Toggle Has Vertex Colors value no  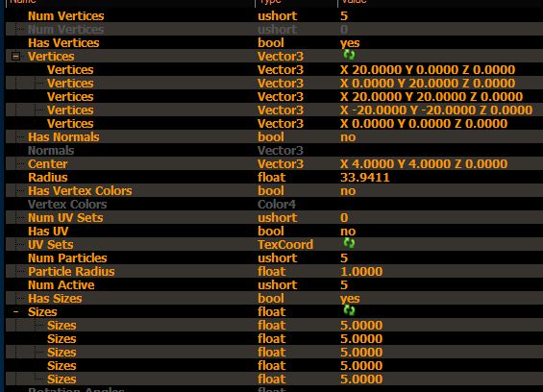pos(348,191)
